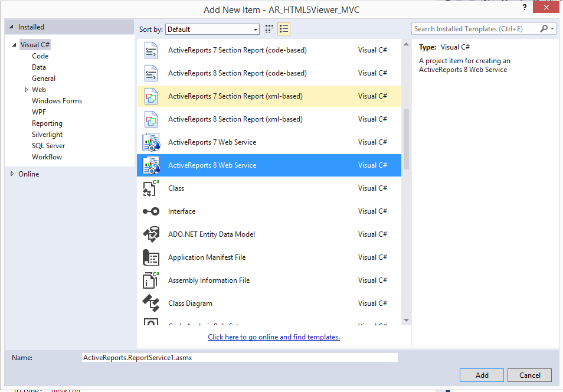The height and width of the screenshot is (392, 563).
Task: Select ActiveReports 8 Section Report (xml-based) text
Action: (235, 119)
